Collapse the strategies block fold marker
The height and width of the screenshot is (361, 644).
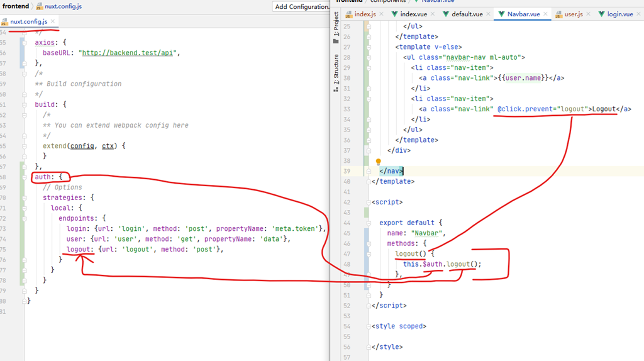click(25, 198)
